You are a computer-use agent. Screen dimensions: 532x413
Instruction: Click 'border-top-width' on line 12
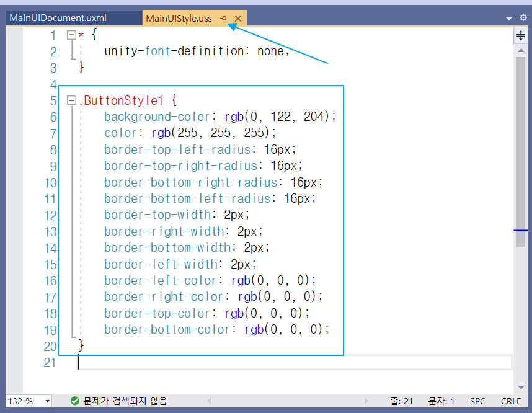click(x=157, y=215)
